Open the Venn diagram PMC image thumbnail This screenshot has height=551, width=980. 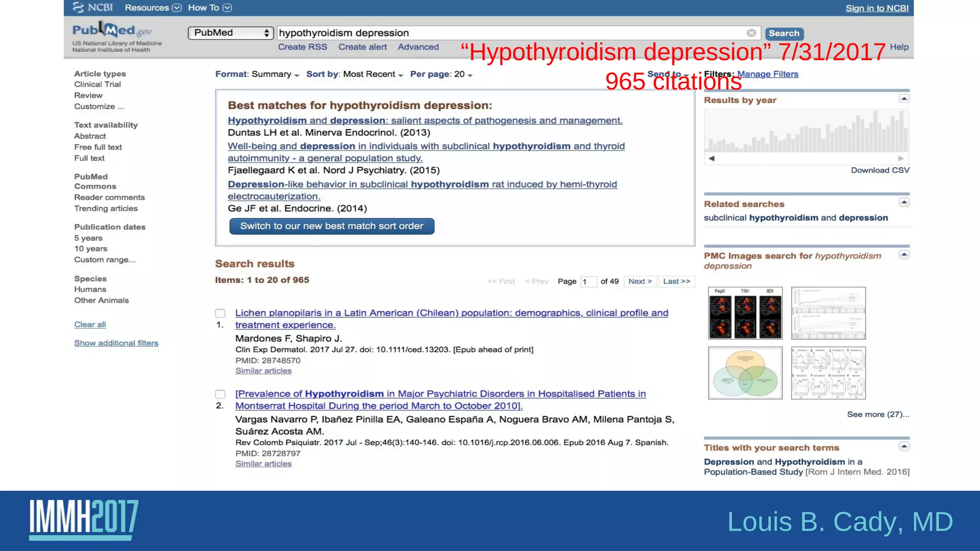coord(745,373)
